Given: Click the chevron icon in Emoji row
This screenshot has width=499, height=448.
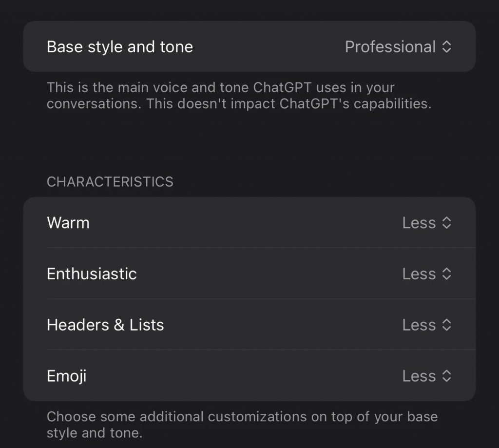Looking at the screenshot, I should point(446,376).
